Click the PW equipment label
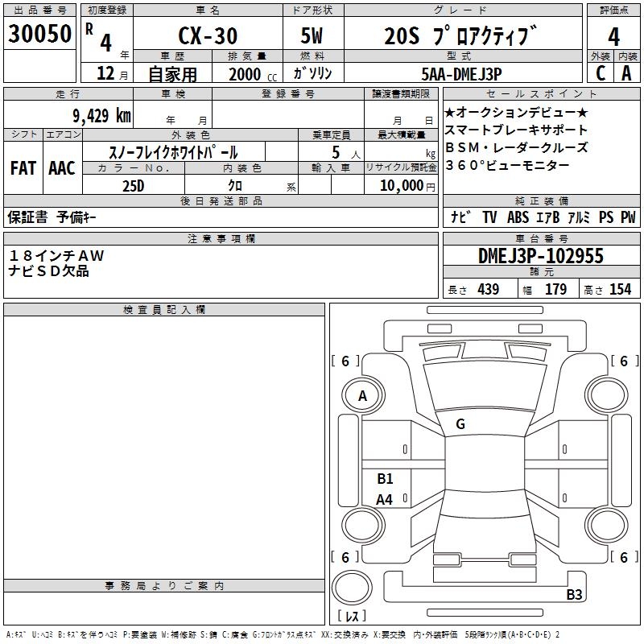Image resolution: width=644 pixels, height=644 pixels. click(628, 217)
